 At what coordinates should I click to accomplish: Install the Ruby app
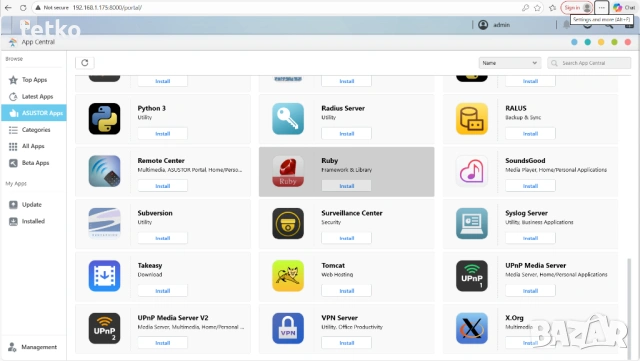point(347,186)
